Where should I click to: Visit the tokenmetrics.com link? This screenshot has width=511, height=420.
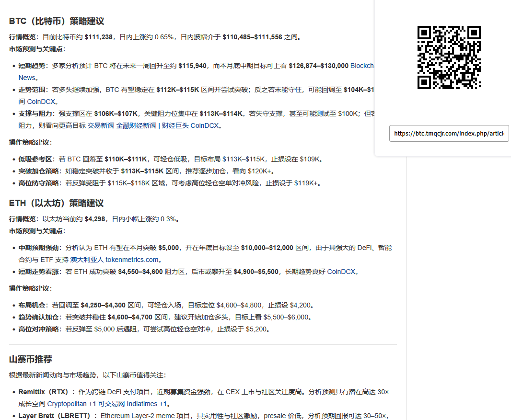point(132,260)
